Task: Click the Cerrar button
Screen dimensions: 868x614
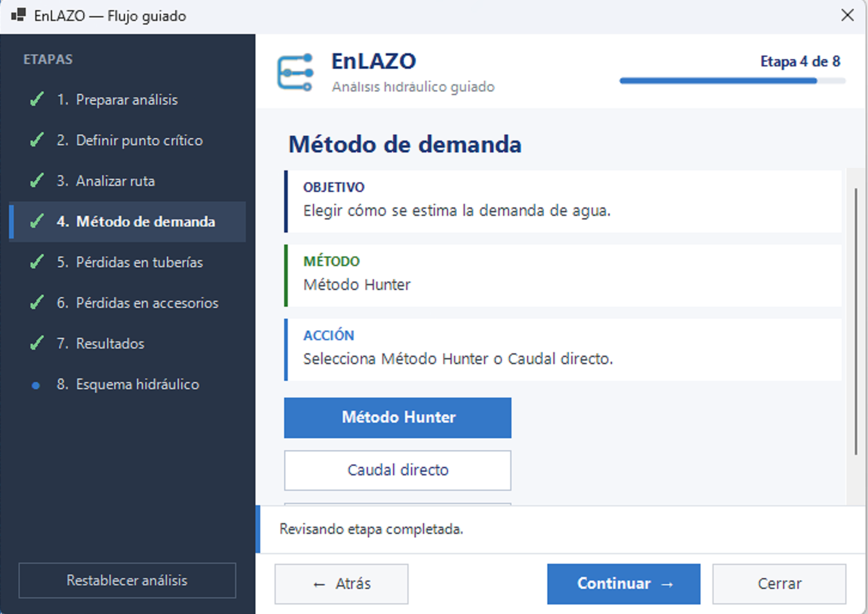Action: tap(779, 584)
